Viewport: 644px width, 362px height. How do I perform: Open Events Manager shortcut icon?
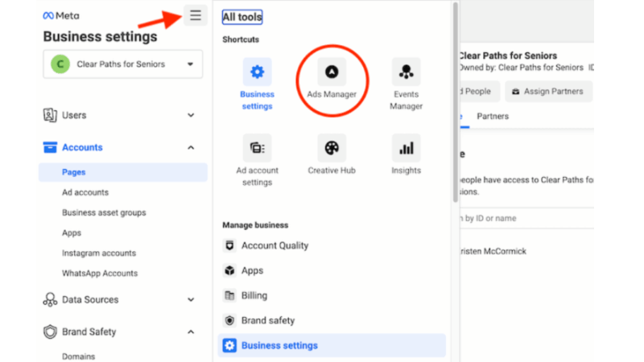click(407, 72)
